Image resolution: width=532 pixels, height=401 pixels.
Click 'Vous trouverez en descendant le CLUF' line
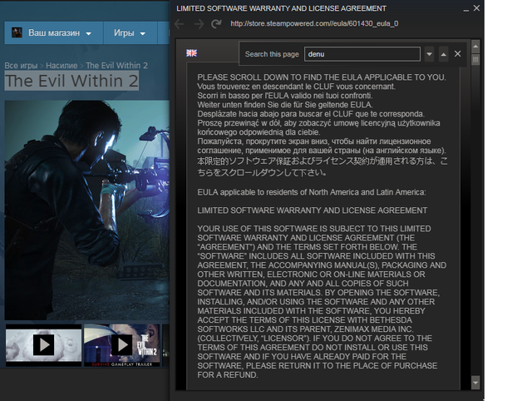[296, 87]
